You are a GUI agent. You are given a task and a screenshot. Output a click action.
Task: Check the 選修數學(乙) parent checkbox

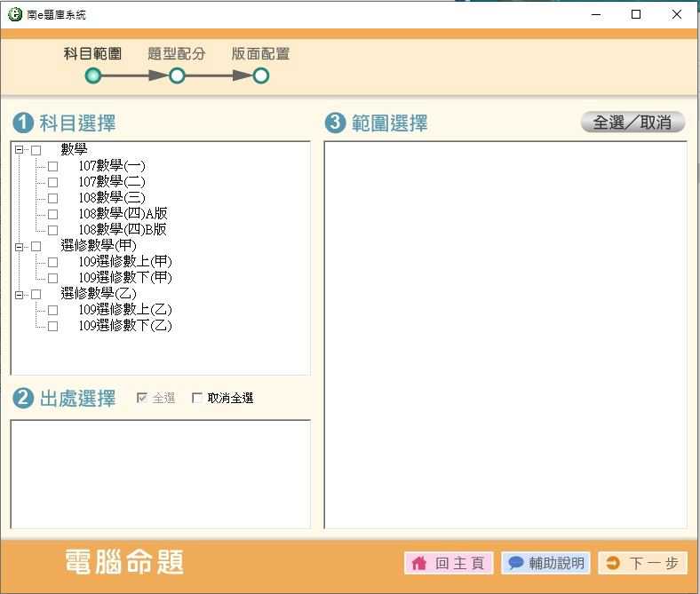tap(36, 295)
